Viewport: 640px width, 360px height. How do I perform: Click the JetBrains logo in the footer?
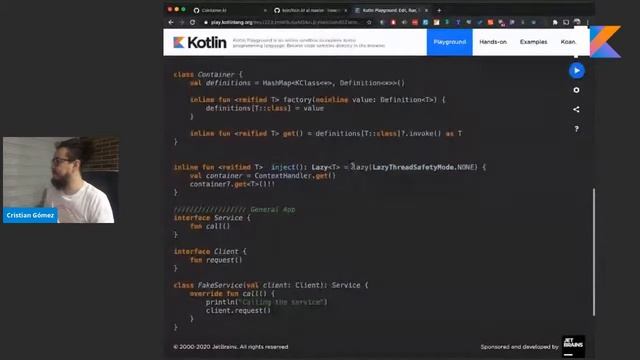(573, 346)
